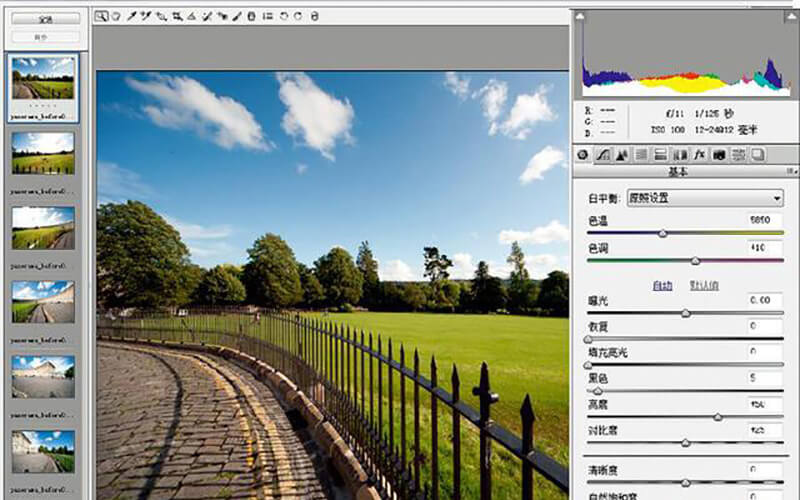
Task: Rotate image 90° counterclockwise
Action: pyautogui.click(x=284, y=16)
